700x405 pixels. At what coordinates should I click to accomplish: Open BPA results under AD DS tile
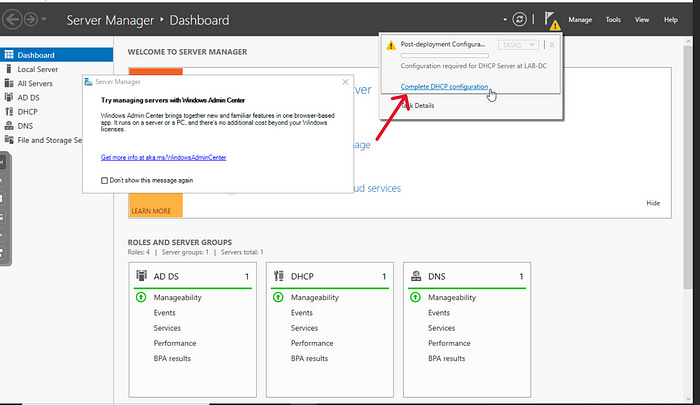(x=172, y=359)
